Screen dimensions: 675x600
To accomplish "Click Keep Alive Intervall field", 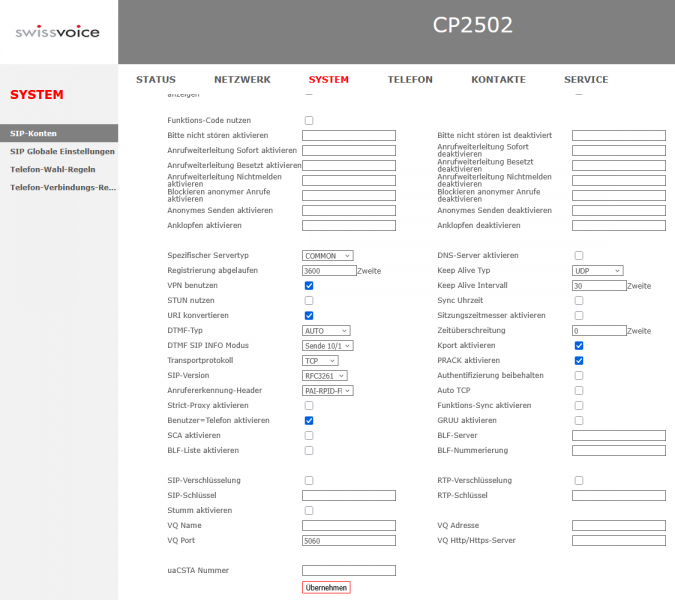I will point(599,286).
